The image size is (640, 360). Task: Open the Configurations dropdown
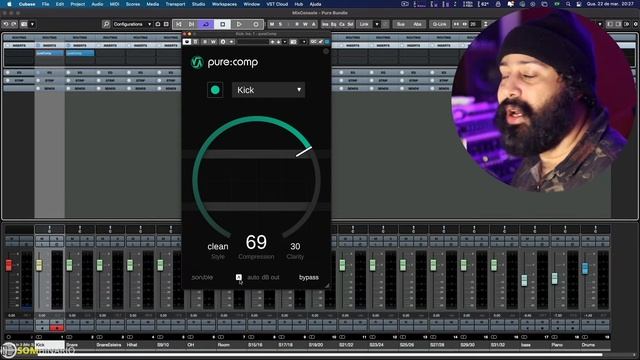coord(132,24)
